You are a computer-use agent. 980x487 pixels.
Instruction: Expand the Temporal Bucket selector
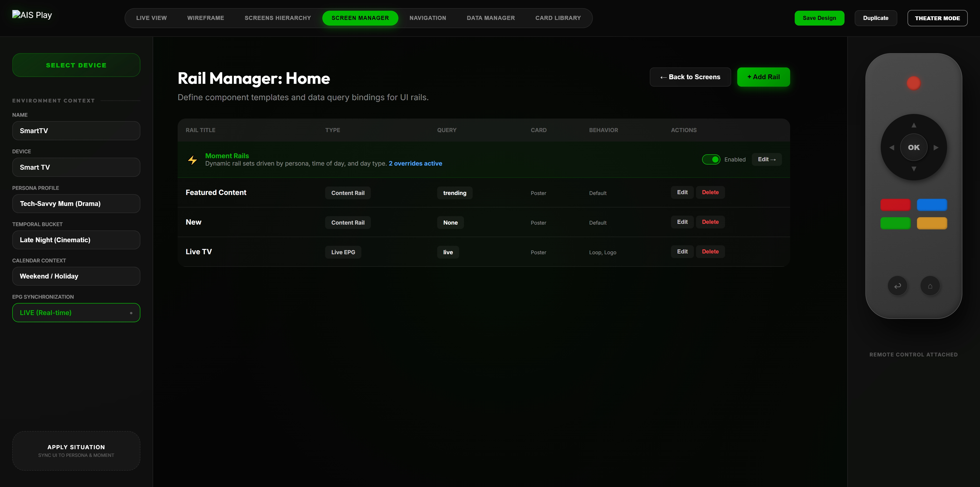pos(76,240)
